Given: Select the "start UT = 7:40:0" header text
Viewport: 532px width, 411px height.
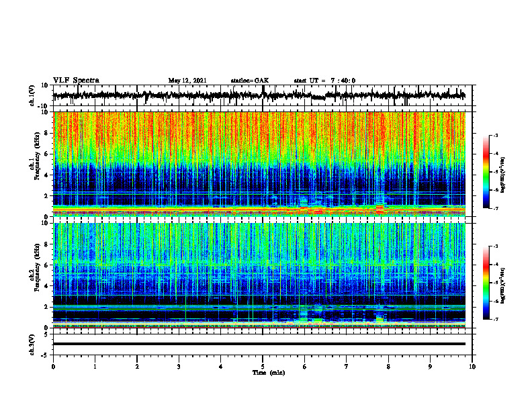Looking at the screenshot, I should [x=324, y=81].
